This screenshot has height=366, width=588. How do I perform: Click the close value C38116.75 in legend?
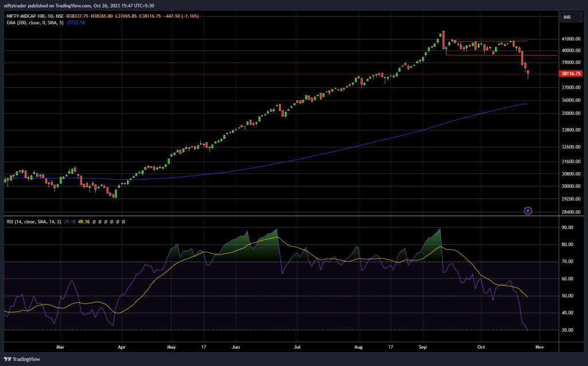point(150,16)
